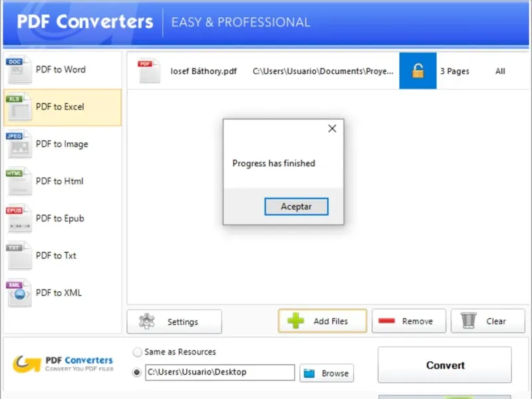This screenshot has height=399, width=532.
Task: Click the Progress has finished message
Action: 274,163
